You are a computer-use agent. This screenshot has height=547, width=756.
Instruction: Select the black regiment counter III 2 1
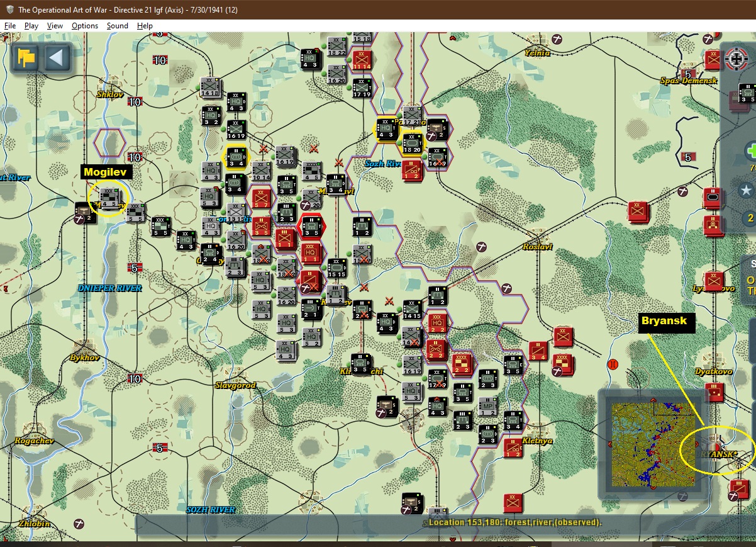(311, 309)
